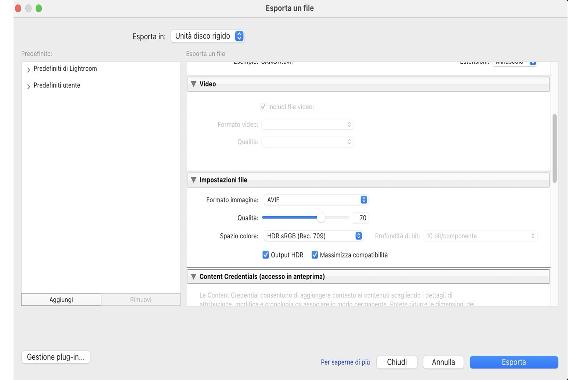Expand Predefiniti di Lightroom chevron
Viewport: 588px width, 380px height.
tap(29, 70)
